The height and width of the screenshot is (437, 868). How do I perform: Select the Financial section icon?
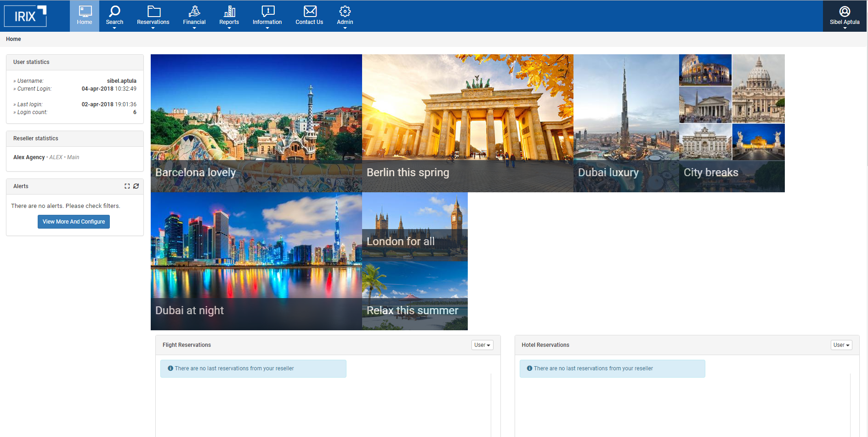pos(194,11)
